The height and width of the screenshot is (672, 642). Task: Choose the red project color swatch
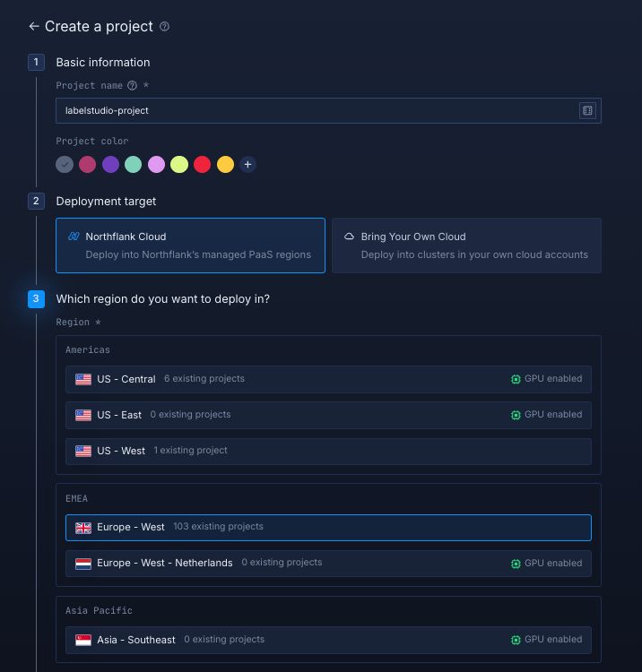203,165
